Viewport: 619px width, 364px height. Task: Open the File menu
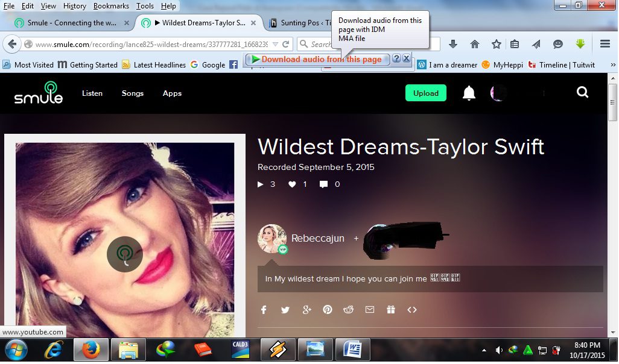pos(8,6)
